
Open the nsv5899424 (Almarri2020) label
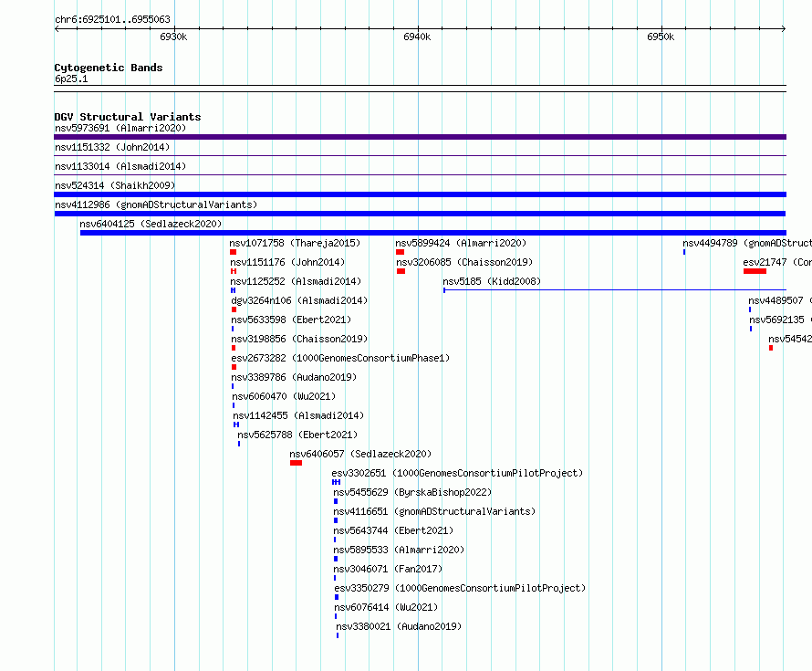tap(461, 243)
